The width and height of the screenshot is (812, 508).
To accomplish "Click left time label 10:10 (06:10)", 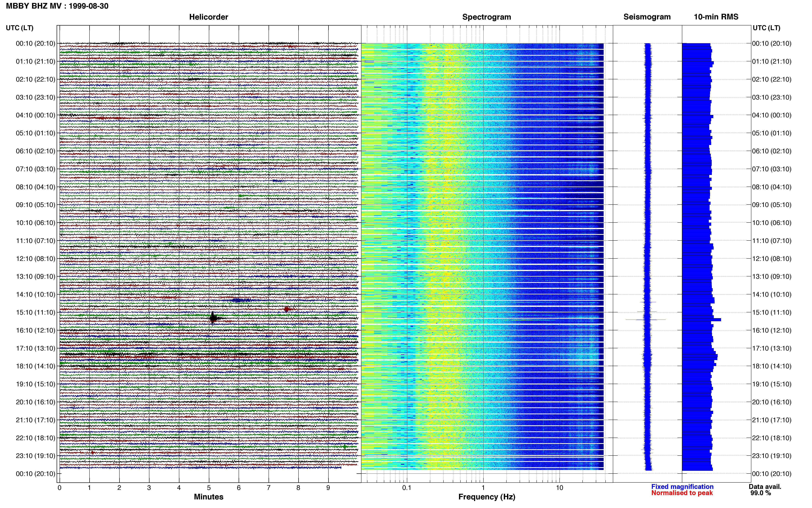I will point(36,222).
